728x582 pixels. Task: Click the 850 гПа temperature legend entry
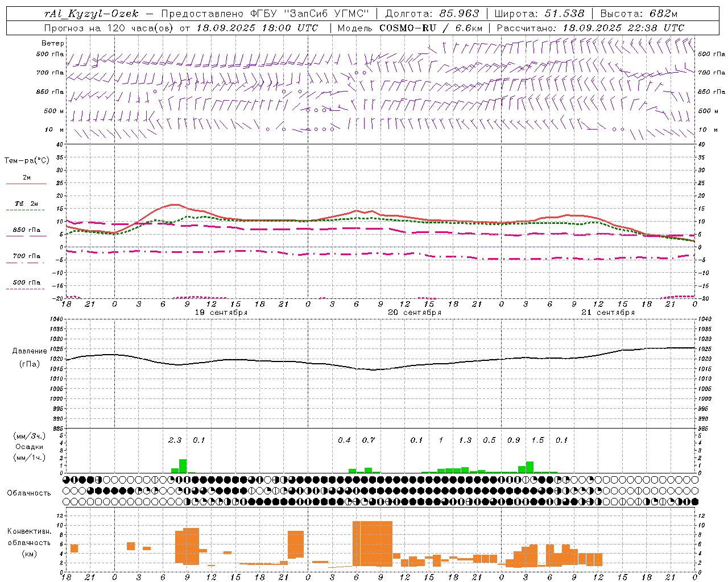[x=27, y=230]
